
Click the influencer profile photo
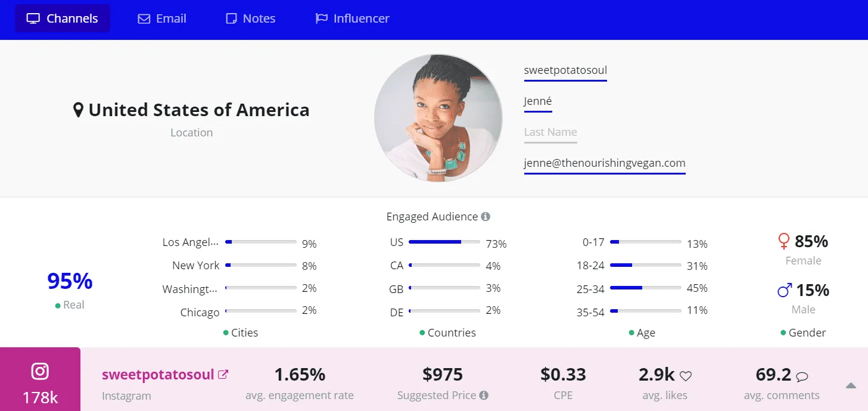[438, 118]
